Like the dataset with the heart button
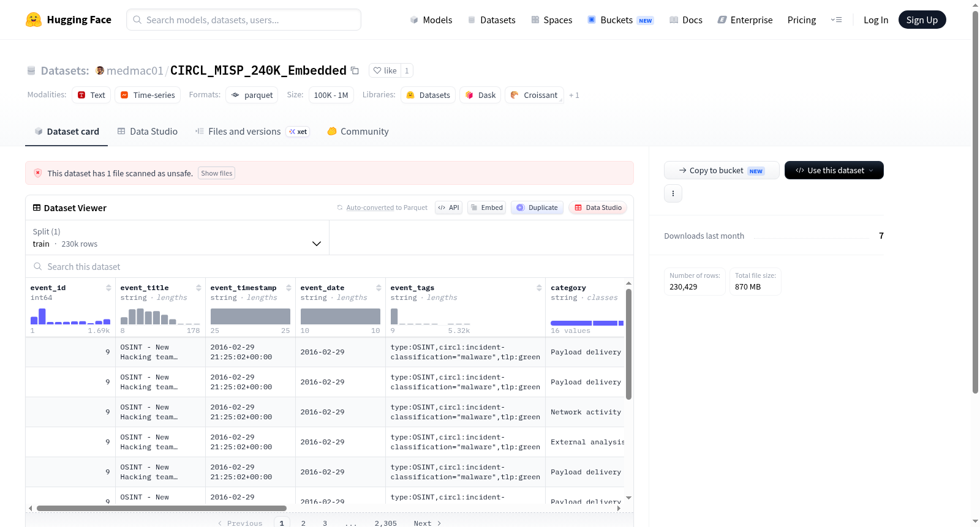Image resolution: width=980 pixels, height=527 pixels. [x=385, y=70]
